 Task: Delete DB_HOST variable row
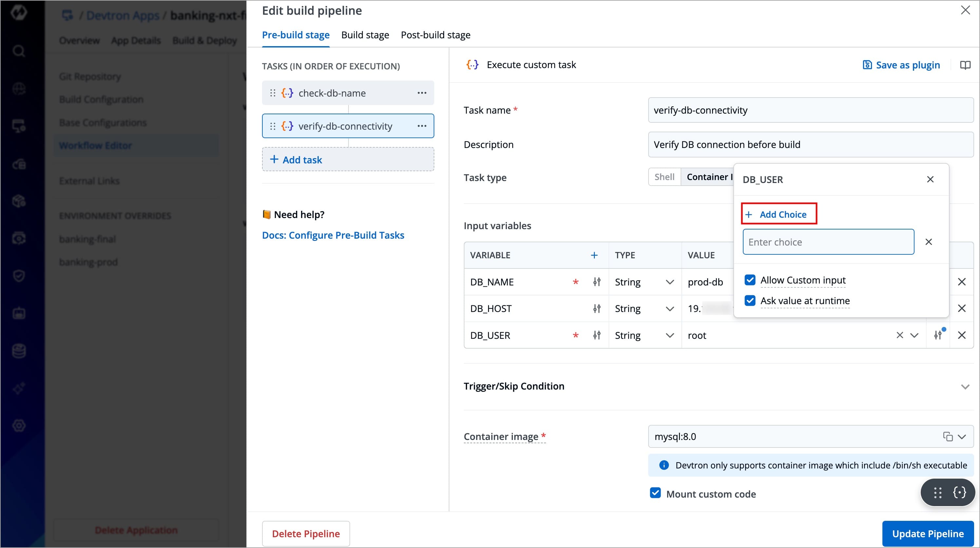click(961, 308)
